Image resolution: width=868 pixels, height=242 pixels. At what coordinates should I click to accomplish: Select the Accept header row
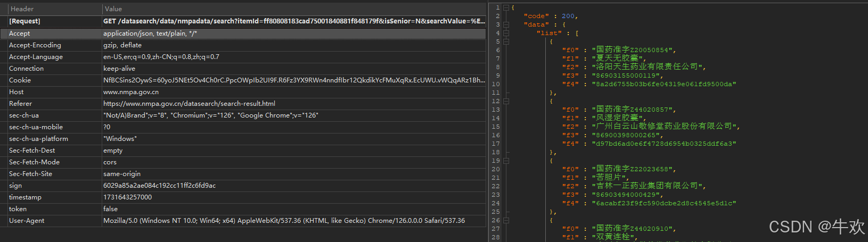(x=243, y=33)
